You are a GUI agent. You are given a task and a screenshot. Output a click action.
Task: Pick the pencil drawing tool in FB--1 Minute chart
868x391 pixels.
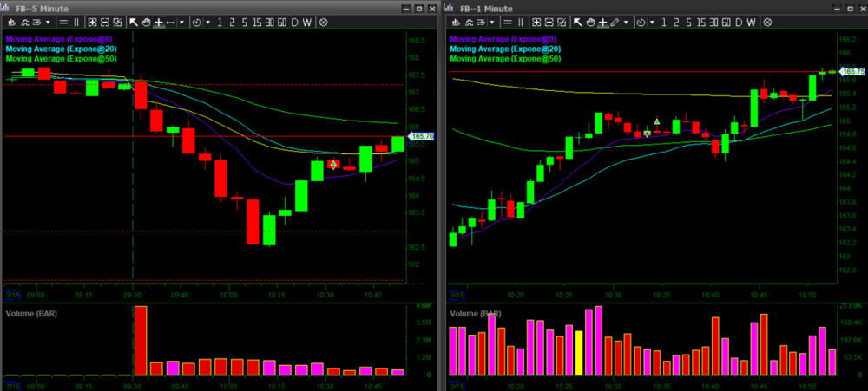615,21
